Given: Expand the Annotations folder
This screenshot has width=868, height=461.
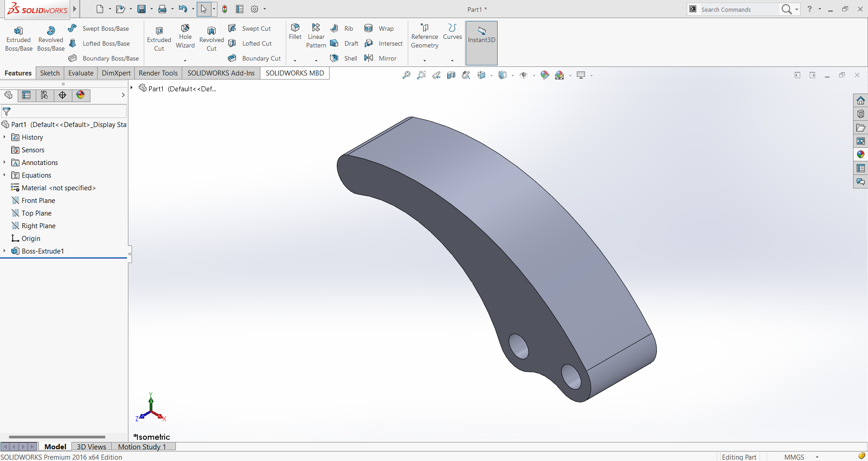Looking at the screenshot, I should pos(5,162).
